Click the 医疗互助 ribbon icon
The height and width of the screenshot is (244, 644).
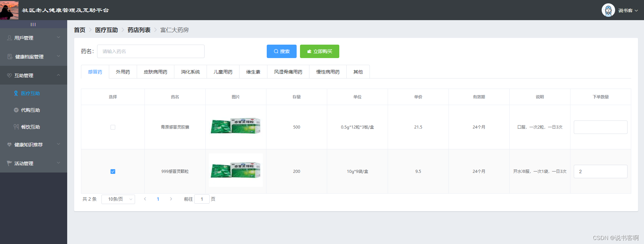point(16,93)
